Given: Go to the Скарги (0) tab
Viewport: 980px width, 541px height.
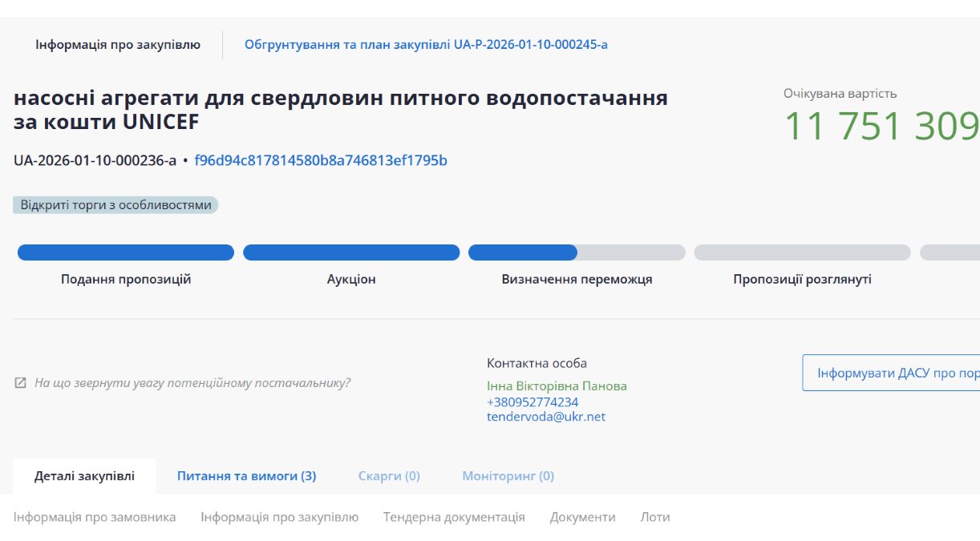Looking at the screenshot, I should click(x=389, y=476).
